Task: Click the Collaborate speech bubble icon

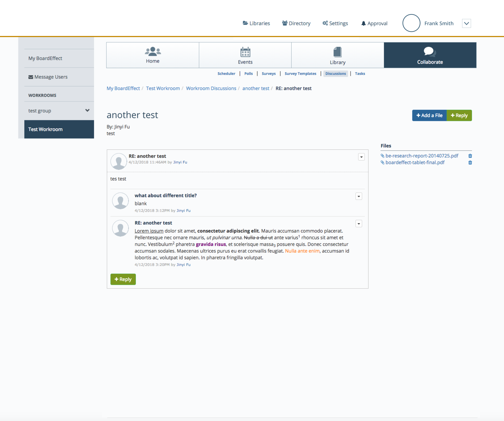Action: pyautogui.click(x=430, y=51)
